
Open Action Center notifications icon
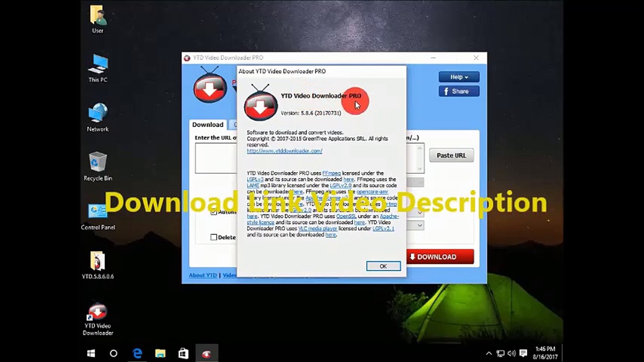tap(523, 353)
